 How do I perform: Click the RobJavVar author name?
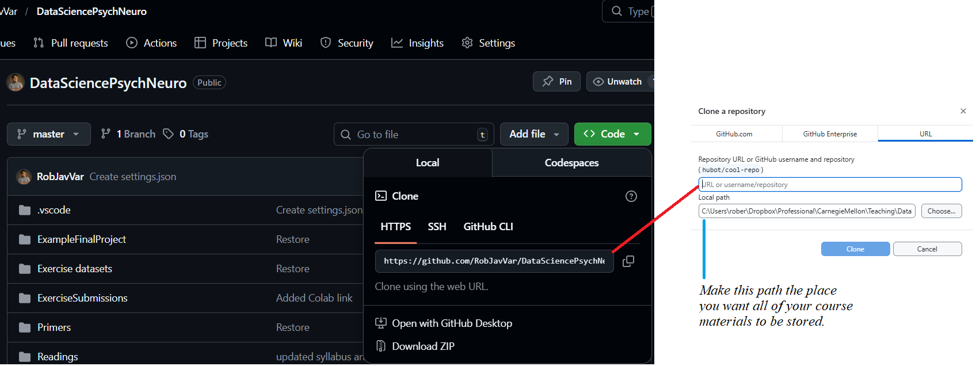click(60, 177)
